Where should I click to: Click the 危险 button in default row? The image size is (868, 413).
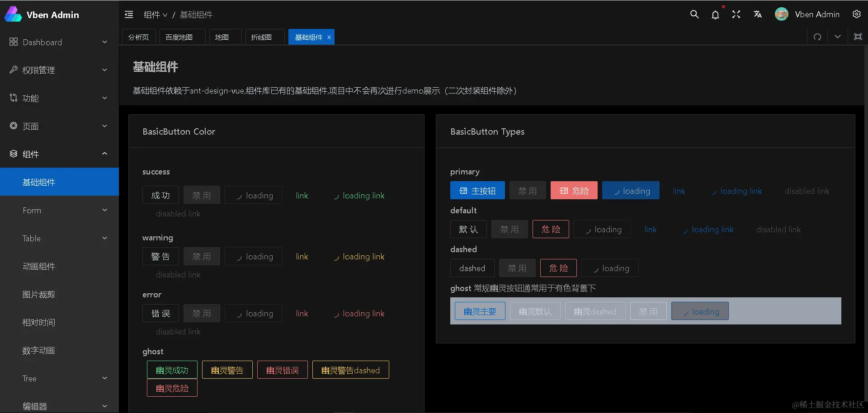(x=551, y=229)
